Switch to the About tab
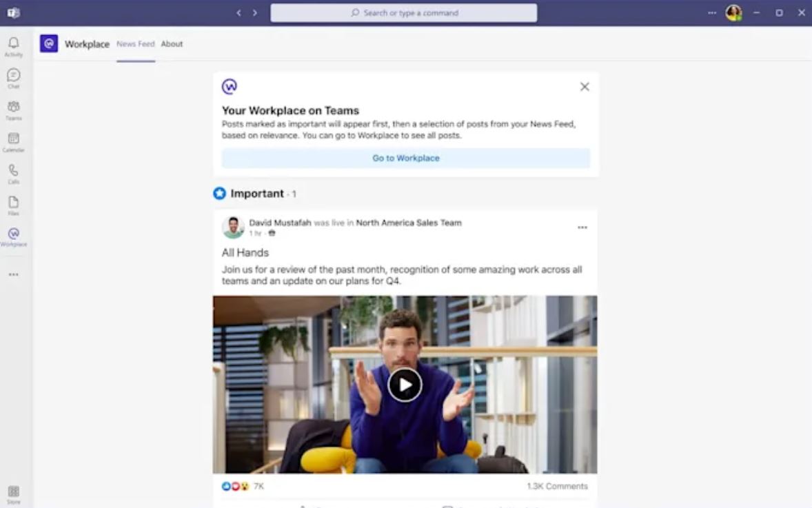This screenshot has width=812, height=508. (x=172, y=44)
